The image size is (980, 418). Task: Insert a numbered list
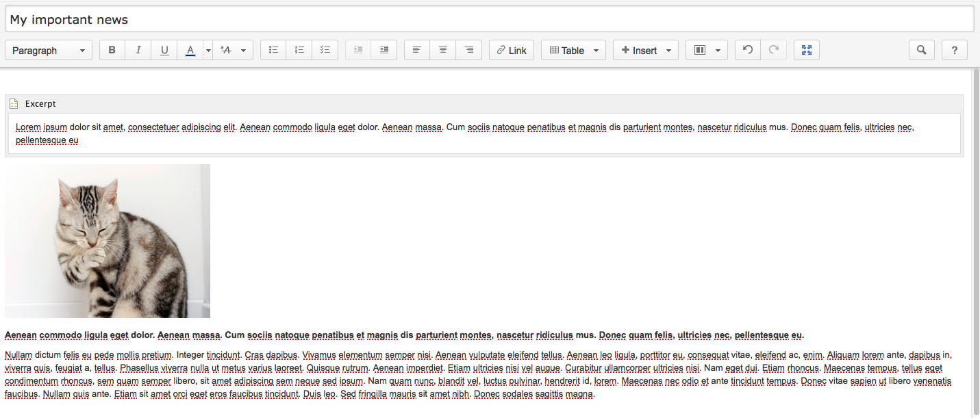(299, 50)
